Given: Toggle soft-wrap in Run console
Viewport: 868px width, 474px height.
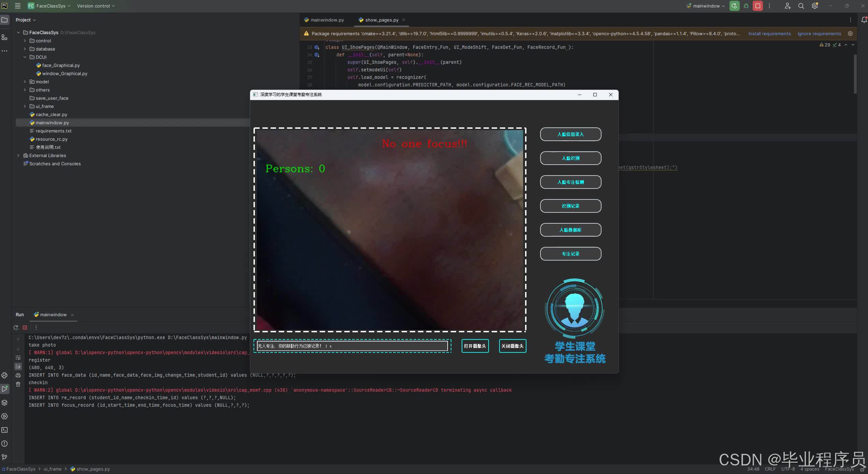Looking at the screenshot, I should pyautogui.click(x=18, y=358).
